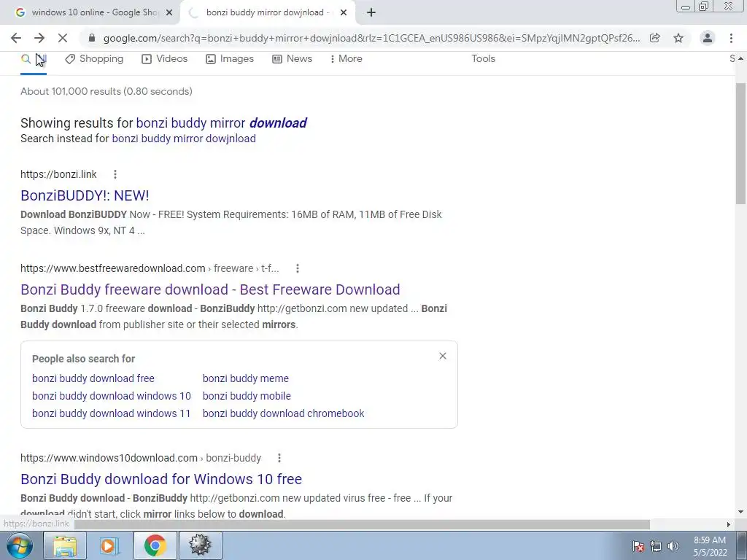Search bonzi buddy download chromebook
This screenshot has height=560, width=747.
pos(284,413)
